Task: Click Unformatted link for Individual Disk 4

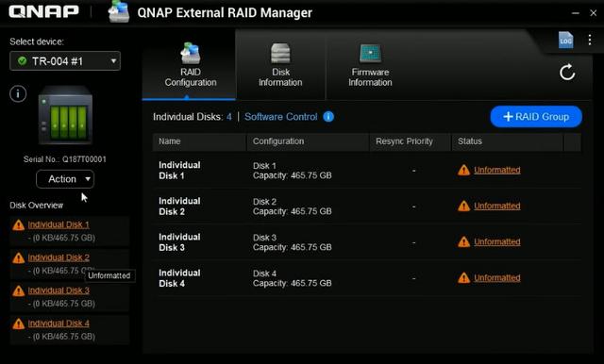Action: 497,278
